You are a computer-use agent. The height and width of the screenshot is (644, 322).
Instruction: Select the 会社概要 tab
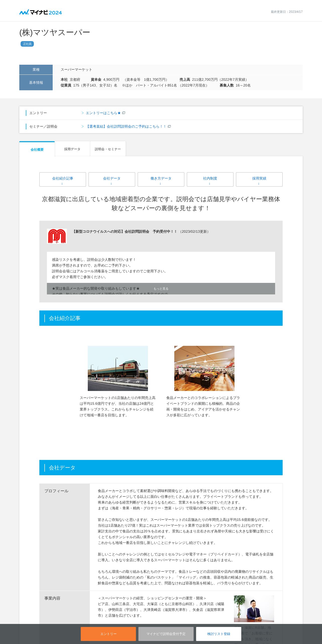pyautogui.click(x=37, y=149)
